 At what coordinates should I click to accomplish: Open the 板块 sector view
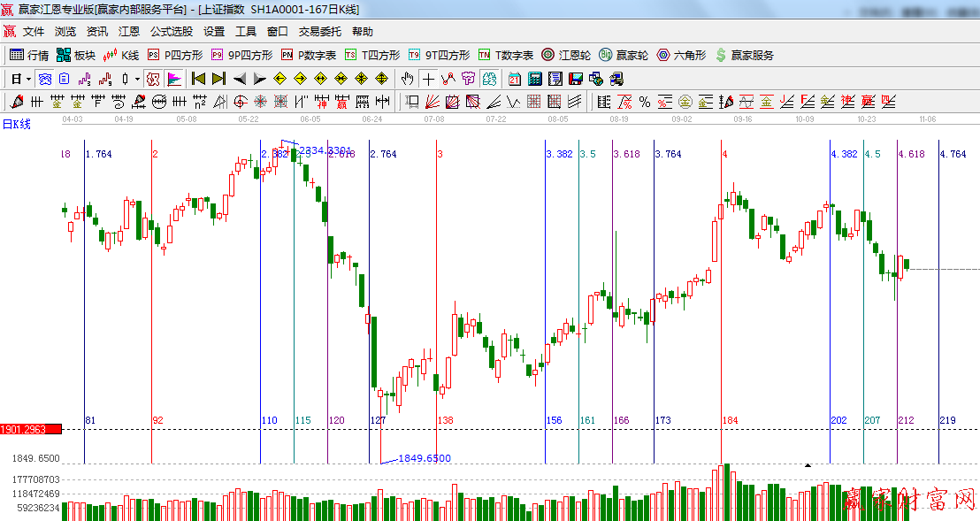click(76, 55)
